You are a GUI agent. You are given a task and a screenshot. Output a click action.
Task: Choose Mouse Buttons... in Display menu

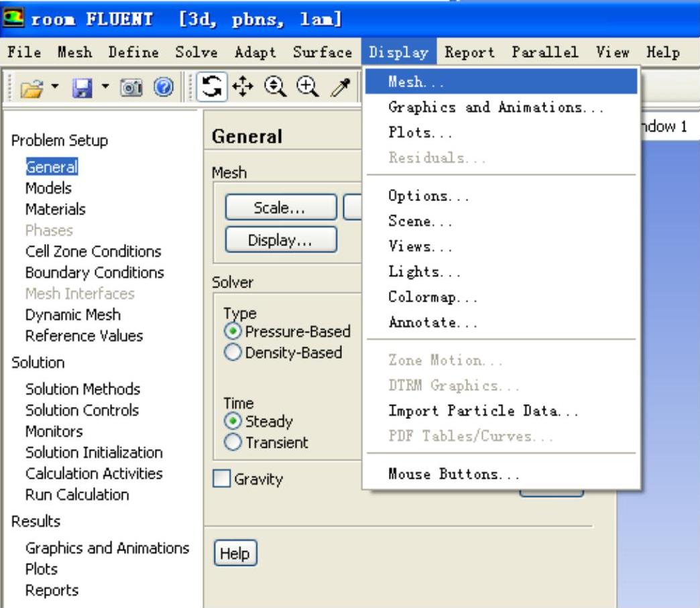tap(501, 474)
